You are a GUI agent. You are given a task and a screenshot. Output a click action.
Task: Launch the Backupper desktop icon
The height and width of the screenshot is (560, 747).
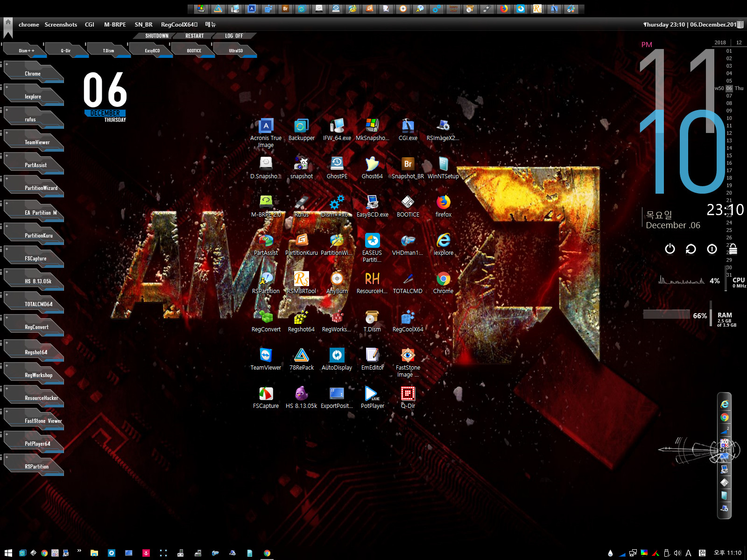click(x=301, y=130)
